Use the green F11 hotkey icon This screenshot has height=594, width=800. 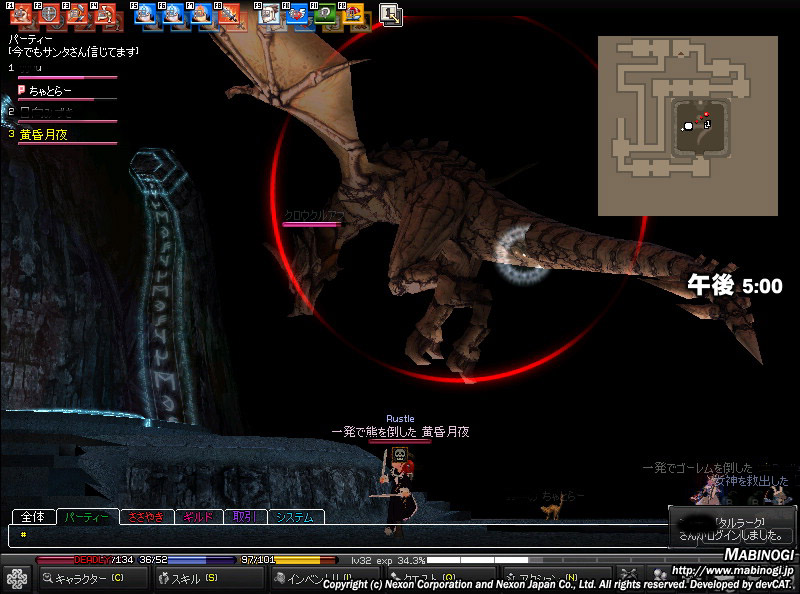coord(325,14)
